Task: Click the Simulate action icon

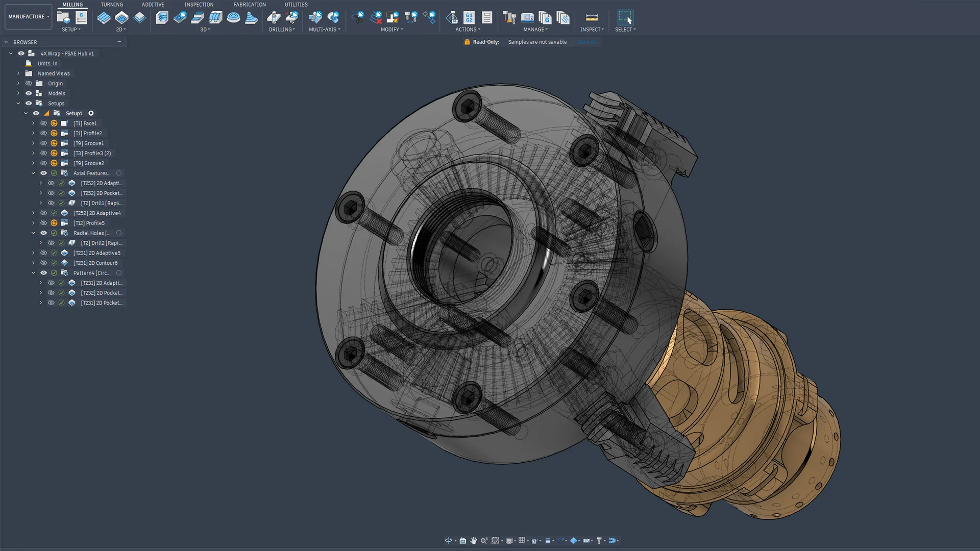Action: click(x=452, y=17)
